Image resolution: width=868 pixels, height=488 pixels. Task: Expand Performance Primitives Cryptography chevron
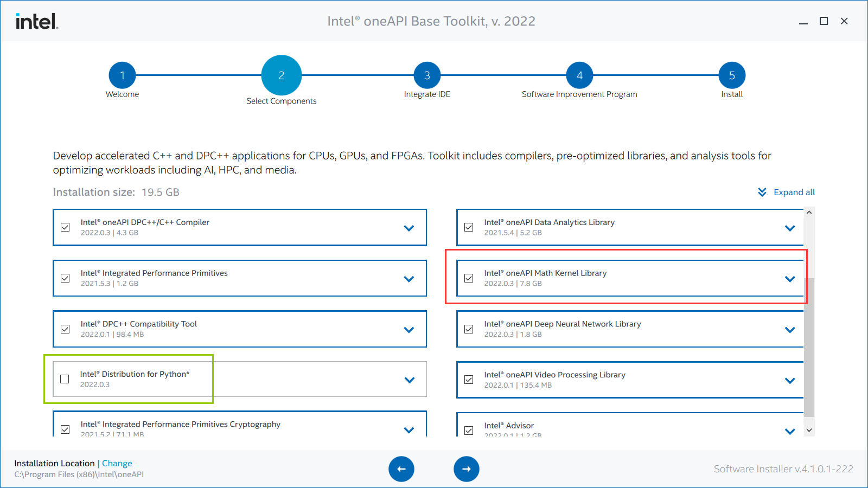(x=409, y=430)
